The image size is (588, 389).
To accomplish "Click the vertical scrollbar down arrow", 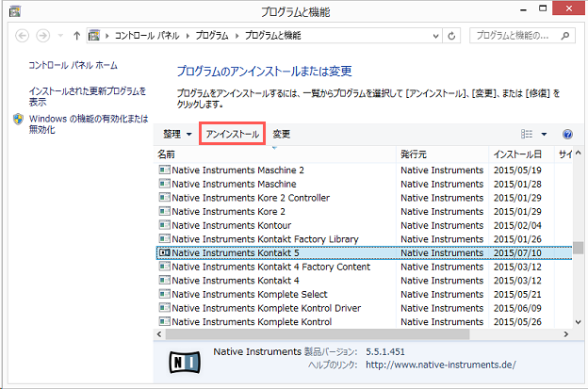I will 578,322.
